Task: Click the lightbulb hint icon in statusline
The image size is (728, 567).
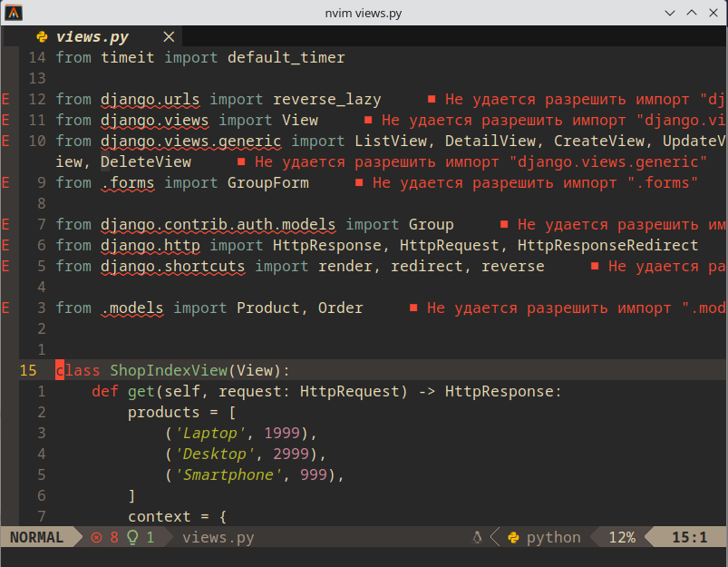Action: (x=132, y=538)
